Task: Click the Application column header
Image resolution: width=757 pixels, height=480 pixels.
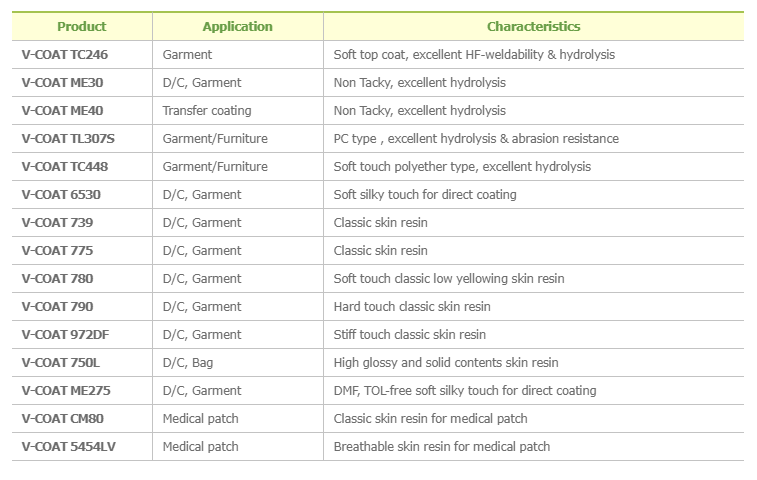Action: [x=238, y=27]
